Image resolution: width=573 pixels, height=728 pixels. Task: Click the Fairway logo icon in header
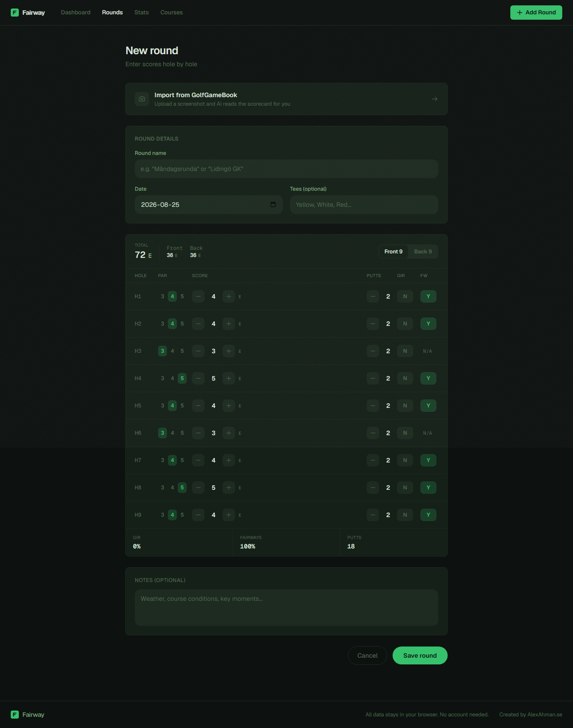[15, 13]
